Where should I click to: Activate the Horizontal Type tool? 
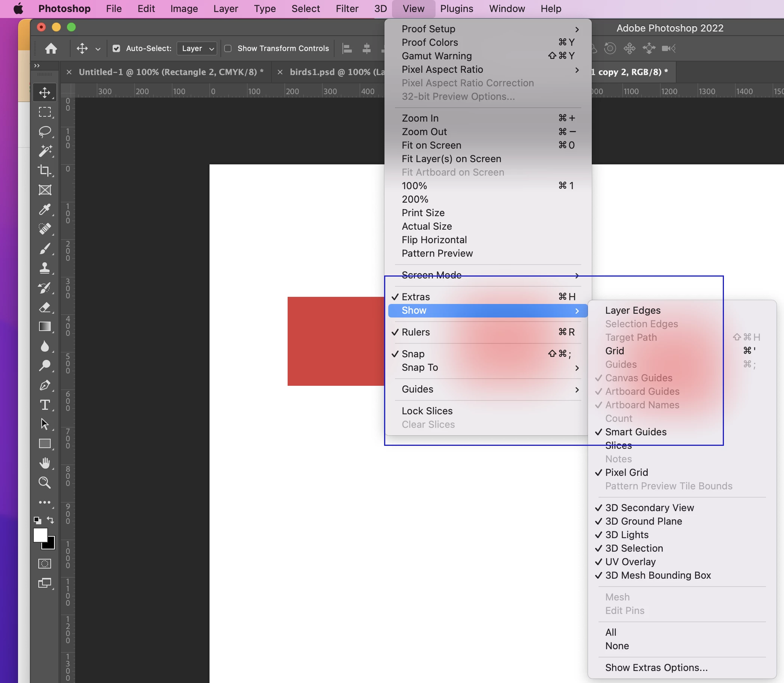(45, 405)
